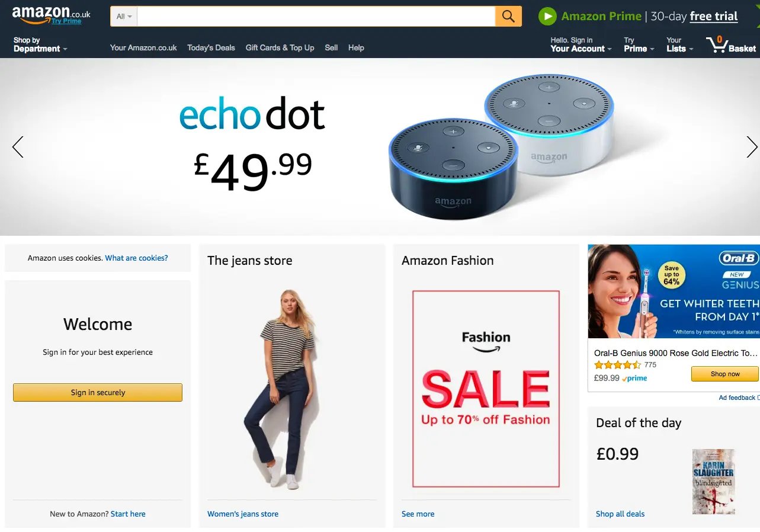The image size is (760, 532).
Task: Open the Your Lists dropdown
Action: (679, 44)
